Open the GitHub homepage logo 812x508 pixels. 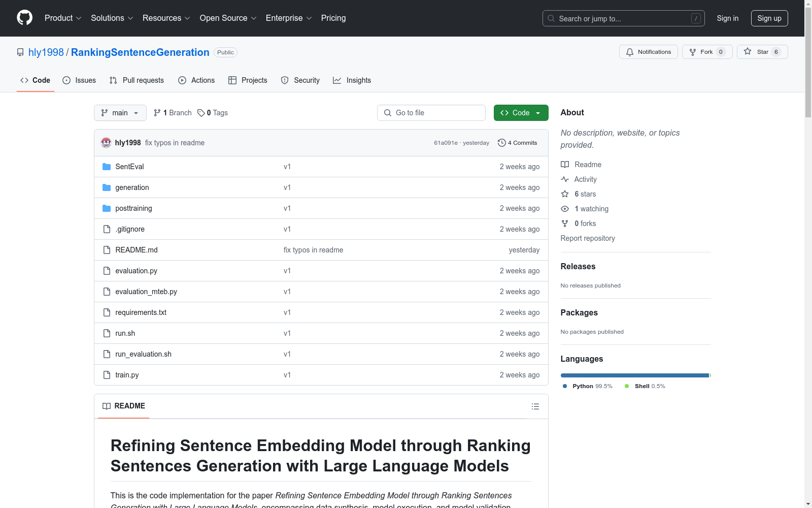pos(24,18)
